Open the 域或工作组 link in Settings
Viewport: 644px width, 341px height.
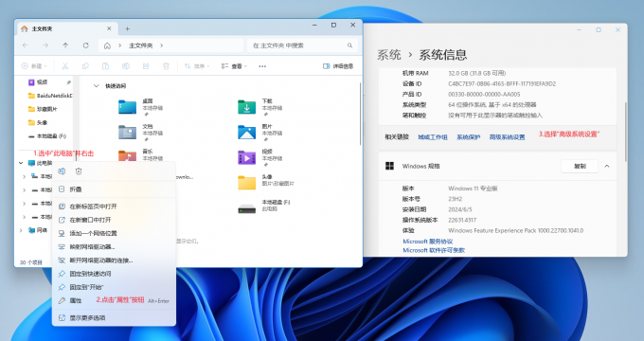[x=433, y=137]
